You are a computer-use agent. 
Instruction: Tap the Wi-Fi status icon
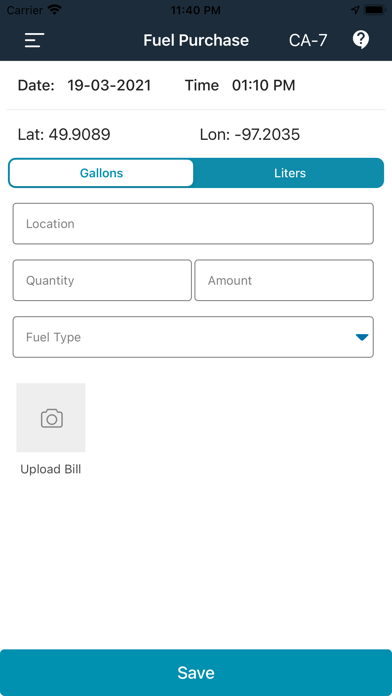(x=55, y=10)
